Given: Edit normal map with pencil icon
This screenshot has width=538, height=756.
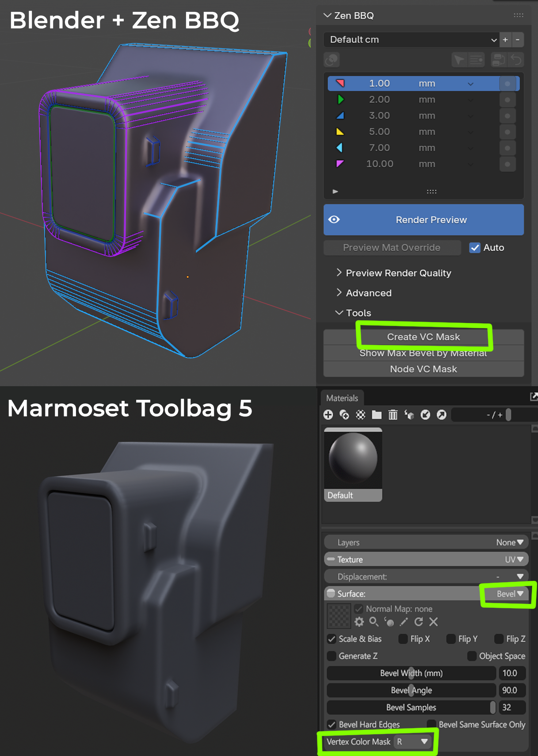Looking at the screenshot, I should [x=404, y=622].
